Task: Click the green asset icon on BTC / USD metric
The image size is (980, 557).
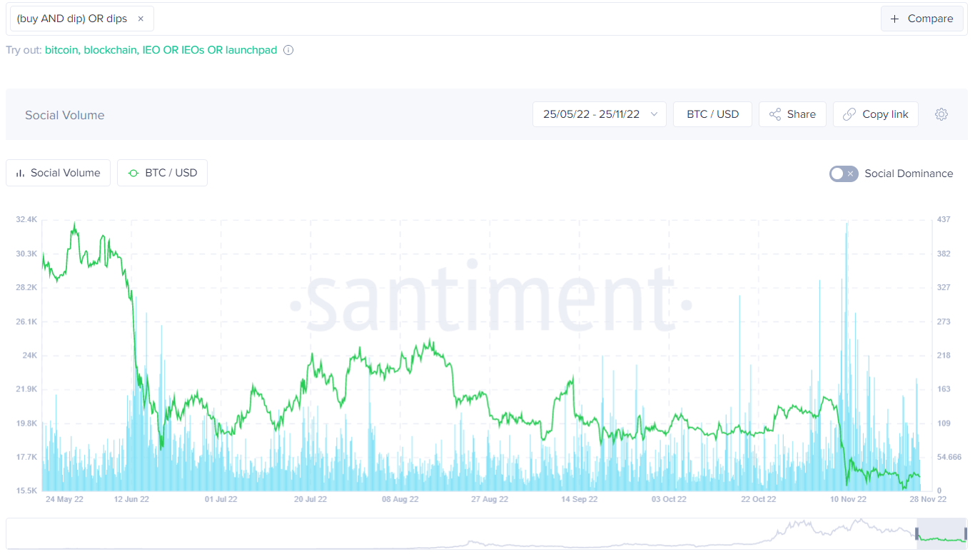Action: point(133,172)
